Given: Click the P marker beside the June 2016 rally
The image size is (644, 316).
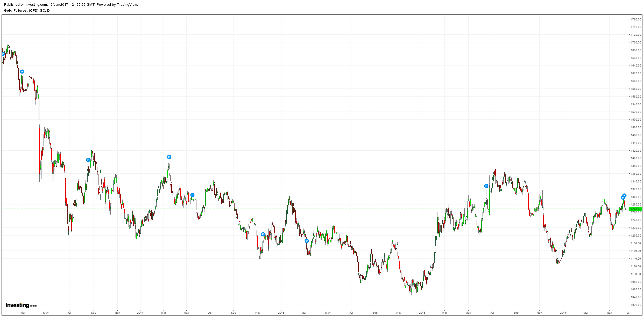Looking at the screenshot, I should point(486,186).
